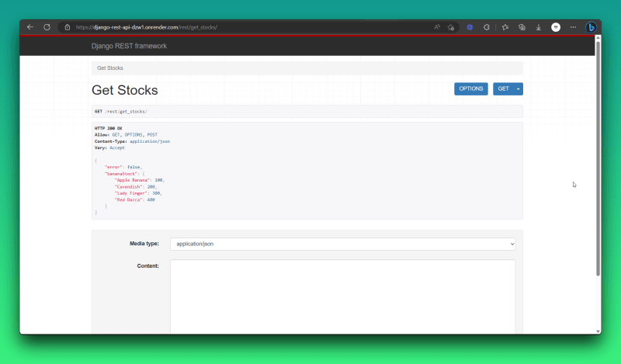Click the "Red Dacca" key in response
Image resolution: width=621 pixels, height=364 pixels.
128,200
